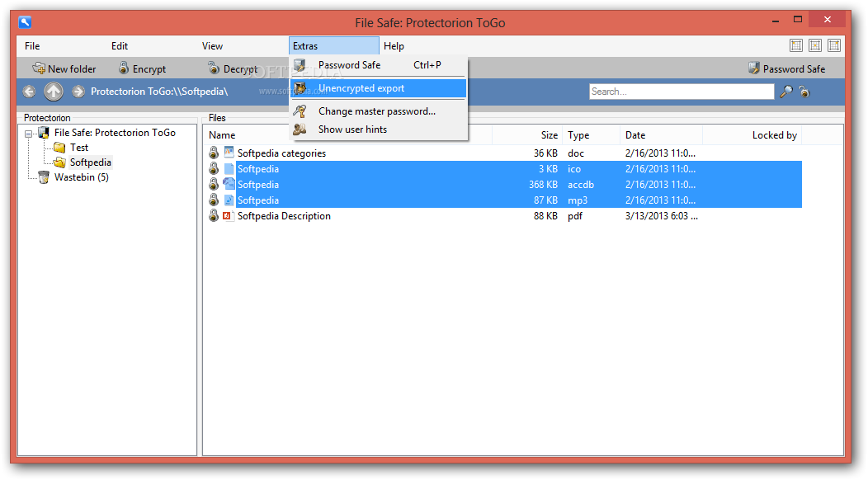Select the Softpedia ico file row

tap(503, 169)
